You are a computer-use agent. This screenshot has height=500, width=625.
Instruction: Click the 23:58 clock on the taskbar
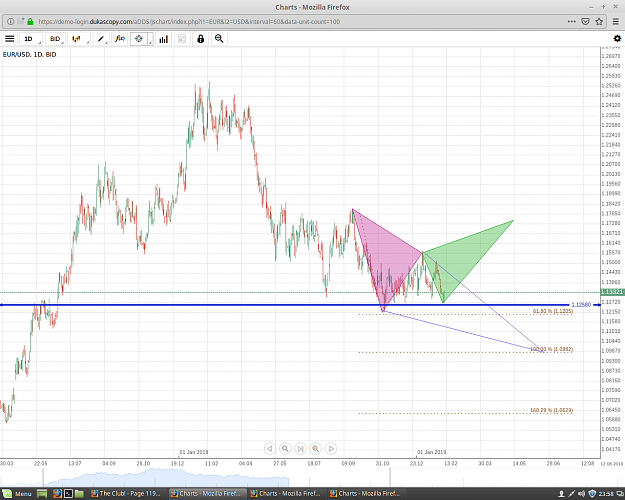pyautogui.click(x=606, y=494)
